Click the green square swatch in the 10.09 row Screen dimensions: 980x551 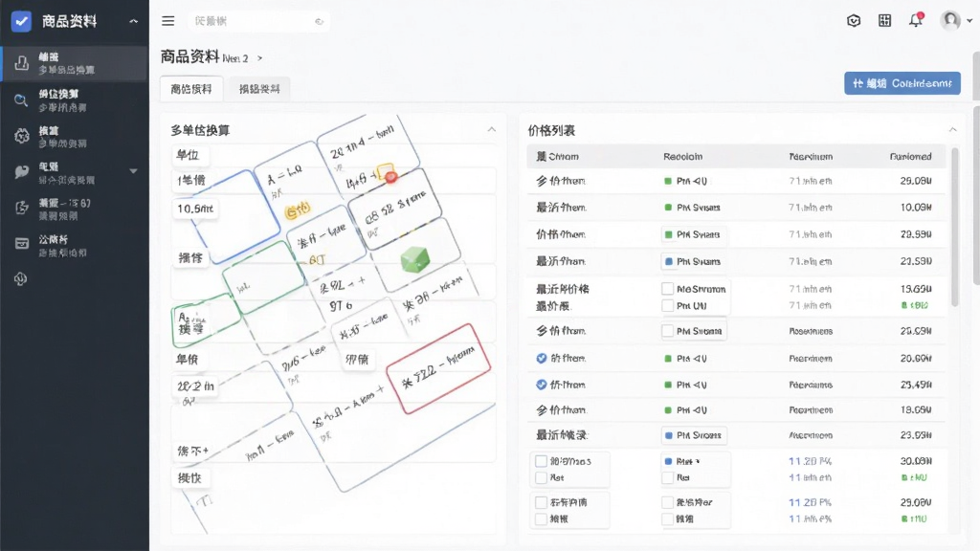(x=668, y=208)
